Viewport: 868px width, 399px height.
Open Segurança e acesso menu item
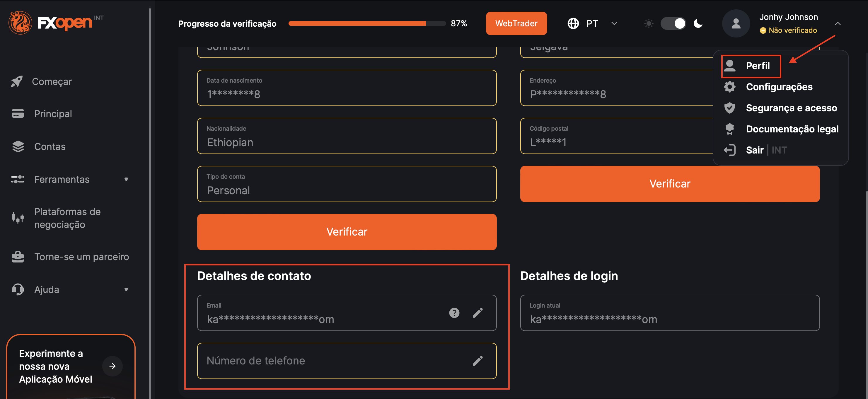791,108
